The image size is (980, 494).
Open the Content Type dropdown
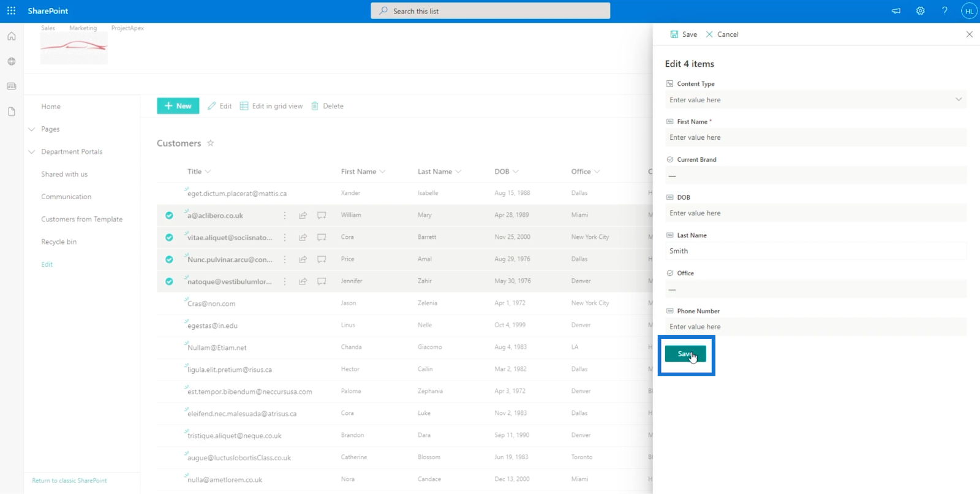pyautogui.click(x=816, y=100)
